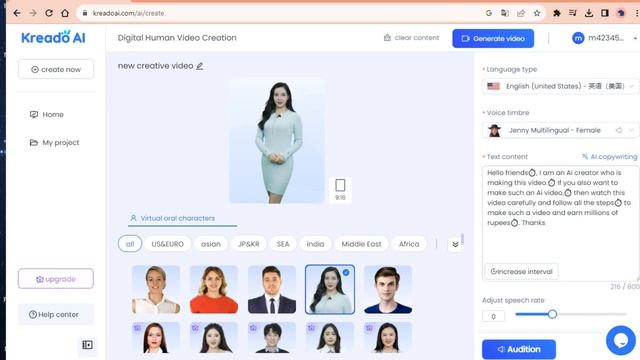
Task: Open the browser three-dot menu
Action: (636, 13)
